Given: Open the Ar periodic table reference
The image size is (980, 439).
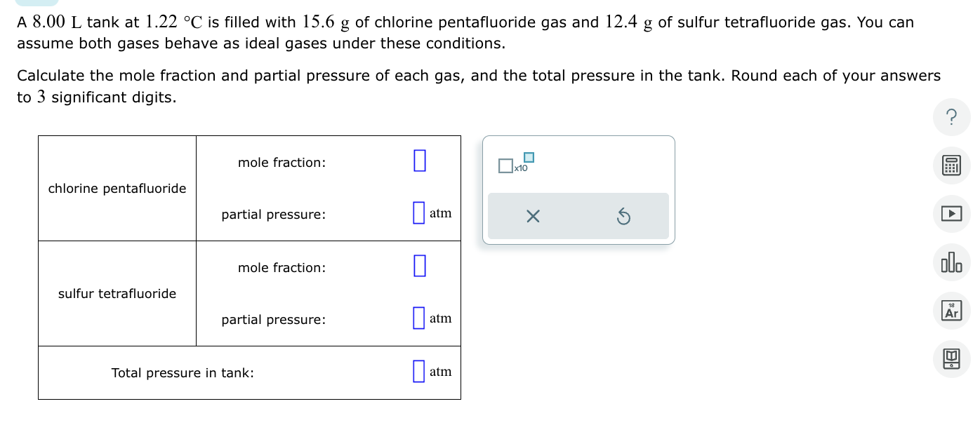Looking at the screenshot, I should (951, 311).
